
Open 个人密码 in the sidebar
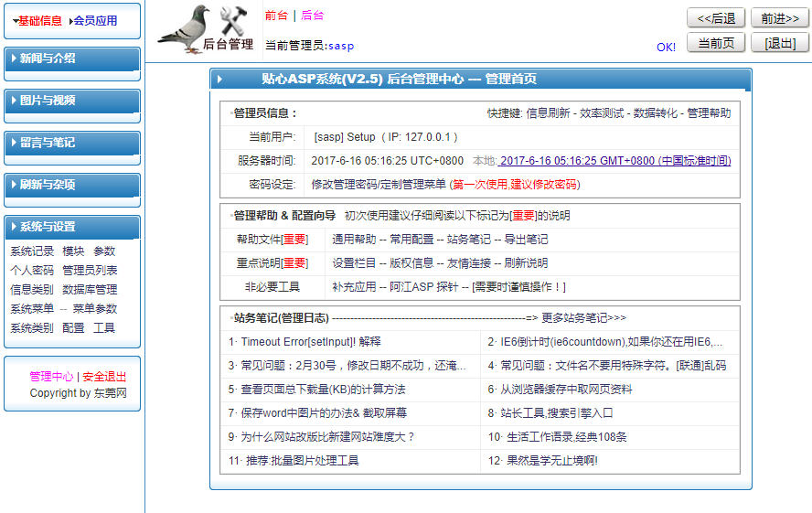coord(32,271)
